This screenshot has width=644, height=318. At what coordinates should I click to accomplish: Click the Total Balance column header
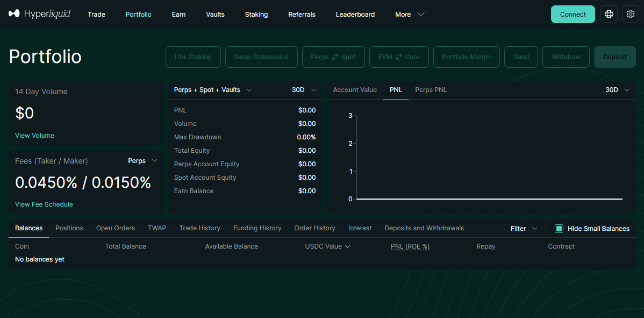pyautogui.click(x=126, y=246)
